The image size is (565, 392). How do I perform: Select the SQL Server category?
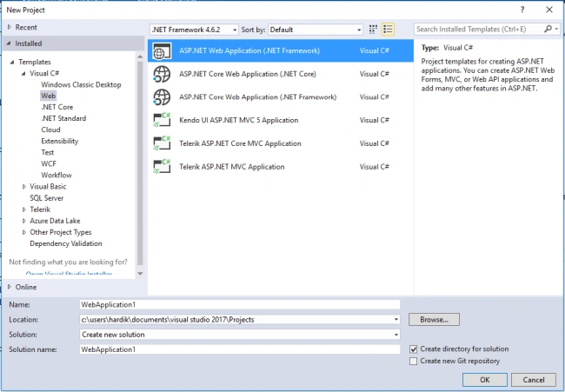pyautogui.click(x=46, y=198)
